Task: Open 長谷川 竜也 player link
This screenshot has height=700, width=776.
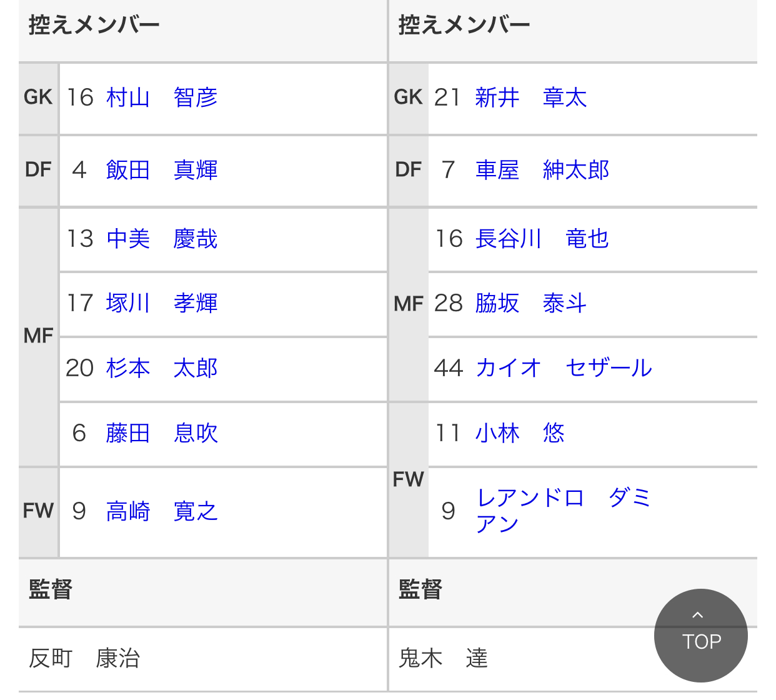Action: coord(542,239)
